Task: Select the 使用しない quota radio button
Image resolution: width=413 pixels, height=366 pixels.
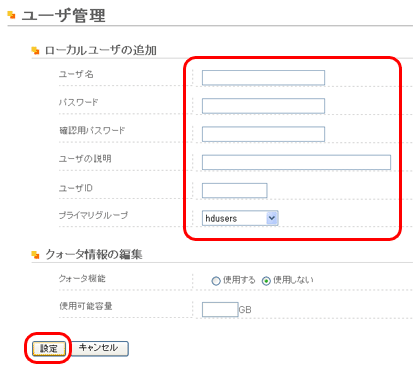Action: coord(266,281)
